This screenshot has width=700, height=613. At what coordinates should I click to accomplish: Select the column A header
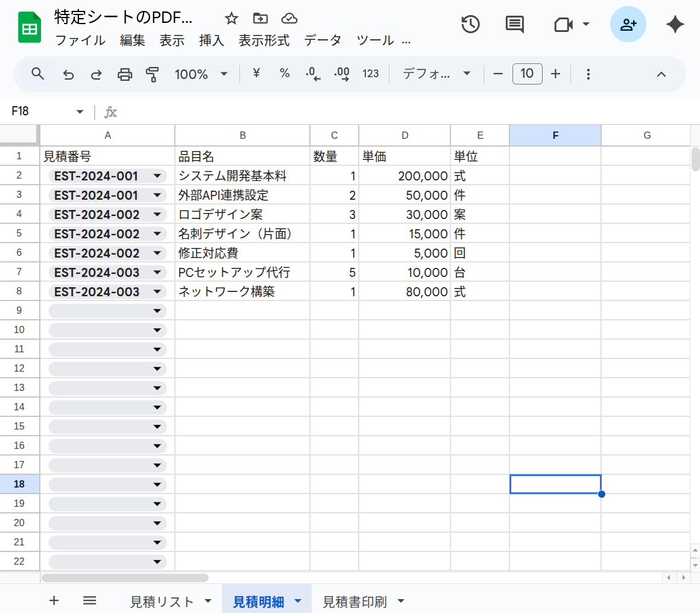pos(107,135)
